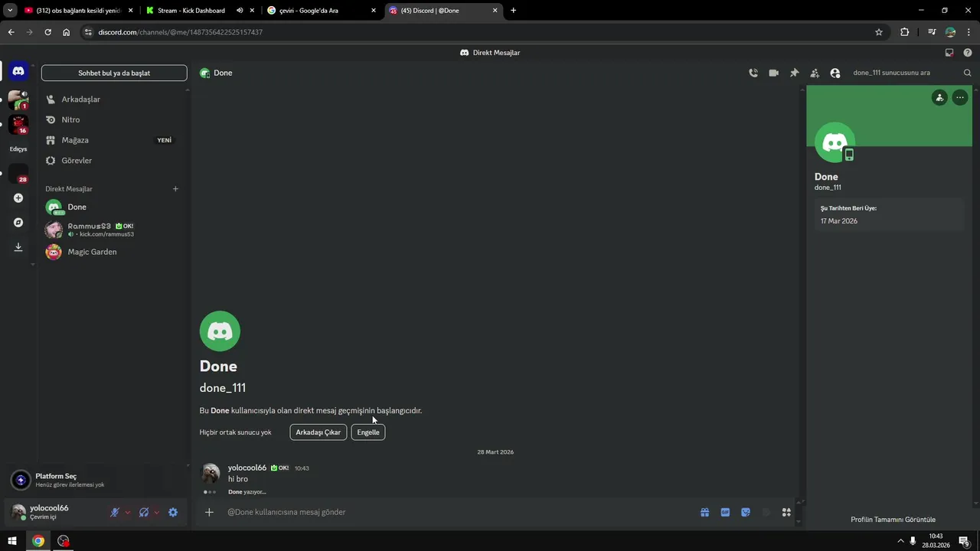Open attachment plus button in message bar
The width and height of the screenshot is (980, 551).
click(209, 512)
